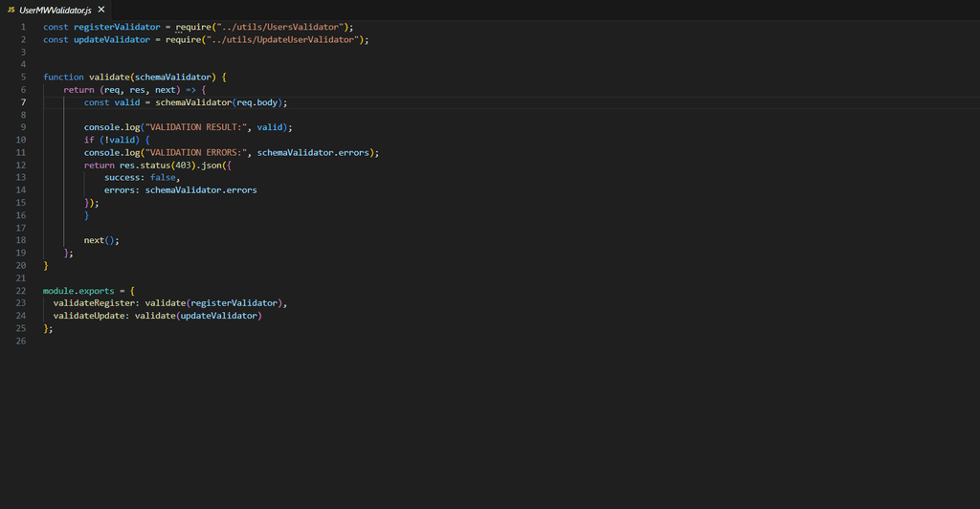Click the JS file icon on the tab

(x=11, y=9)
